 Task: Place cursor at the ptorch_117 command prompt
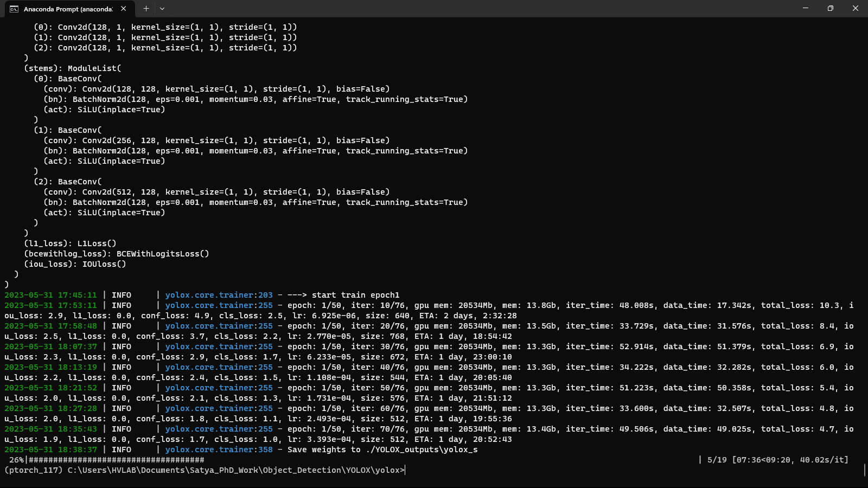click(405, 470)
